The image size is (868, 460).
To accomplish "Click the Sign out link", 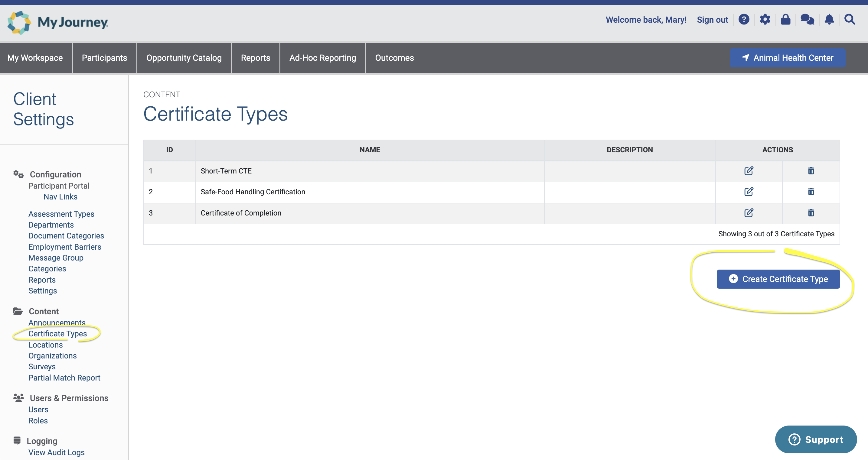I will point(712,20).
